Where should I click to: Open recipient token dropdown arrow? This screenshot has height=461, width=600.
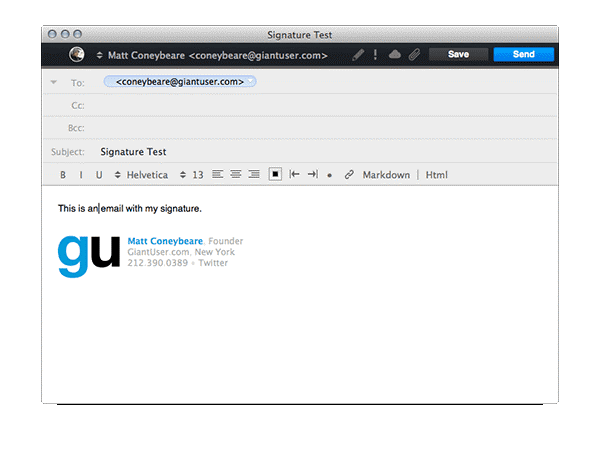(250, 81)
